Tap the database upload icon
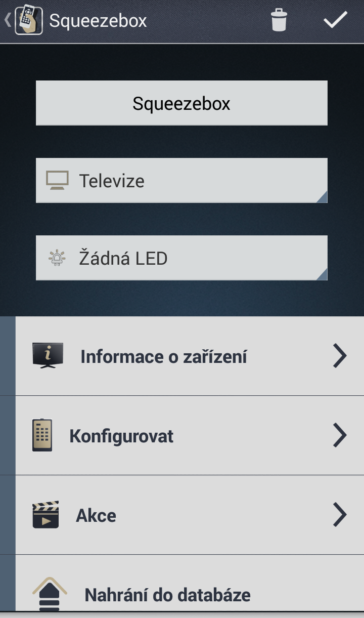The width and height of the screenshot is (364, 618). (50, 593)
